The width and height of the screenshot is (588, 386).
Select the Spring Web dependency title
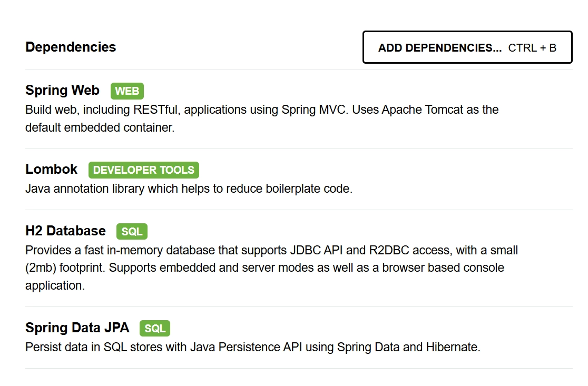pyautogui.click(x=62, y=91)
